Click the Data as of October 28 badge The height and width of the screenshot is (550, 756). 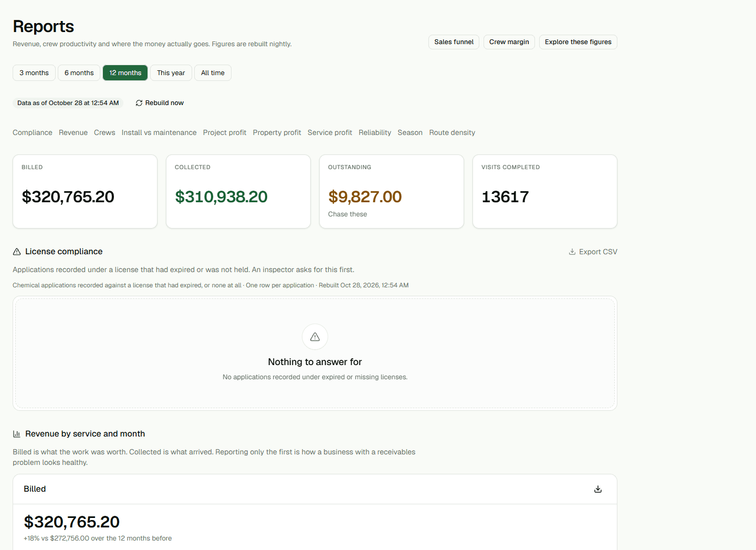pyautogui.click(x=68, y=103)
